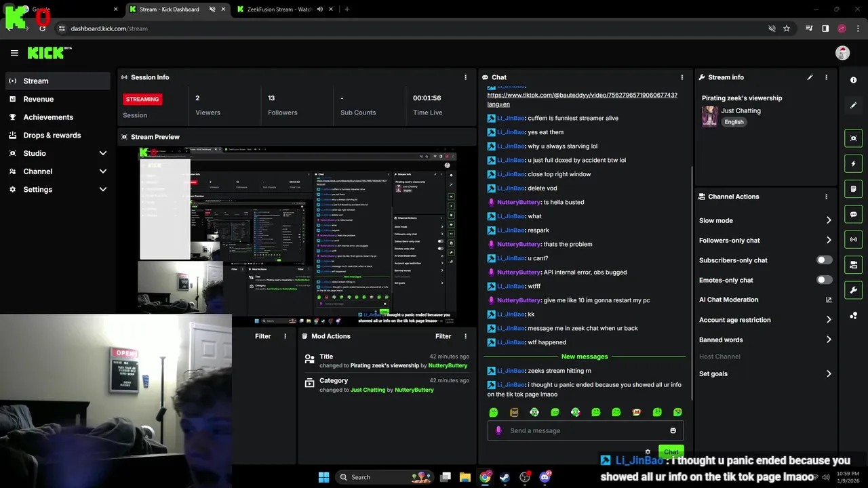This screenshot has height=488, width=868.
Task: Open Chat panel three-dot menu
Action: [682, 77]
